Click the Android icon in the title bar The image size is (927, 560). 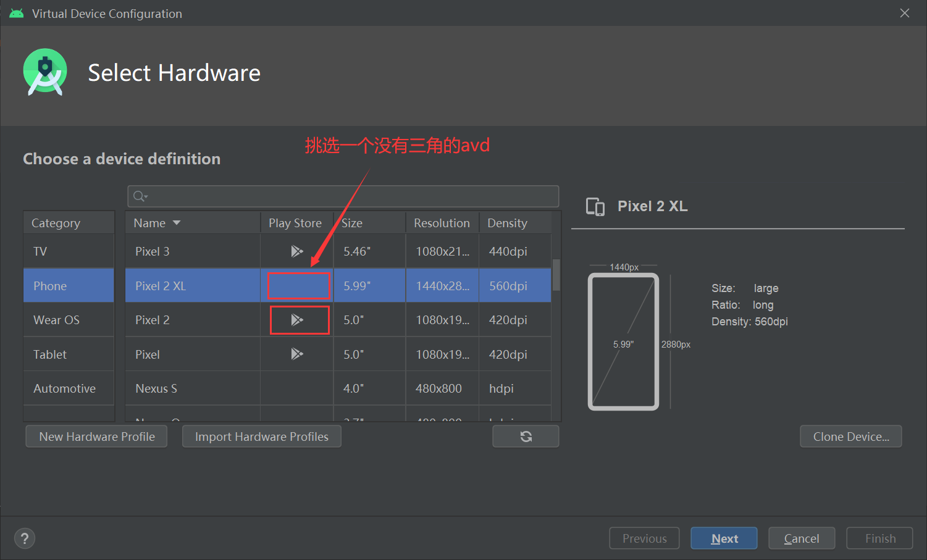[17, 14]
